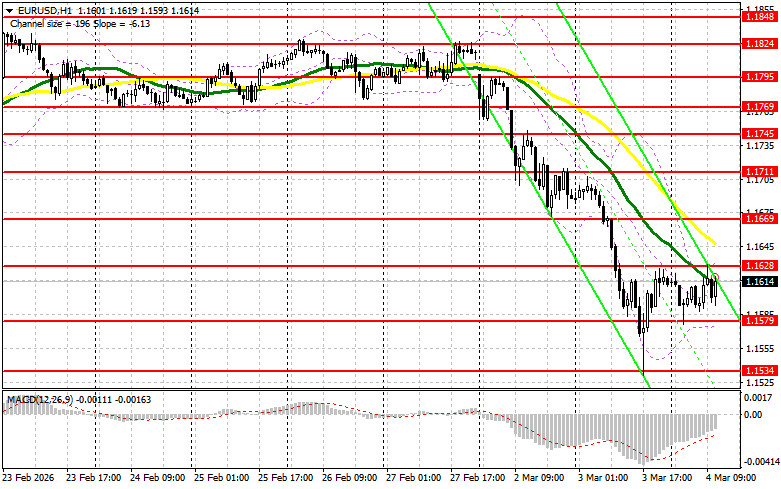Click the 1.1745 red price level label
This screenshot has width=781, height=489.
760,133
